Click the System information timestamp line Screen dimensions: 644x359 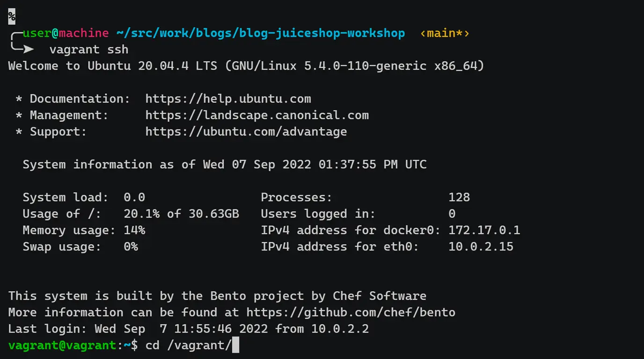pyautogui.click(x=225, y=165)
